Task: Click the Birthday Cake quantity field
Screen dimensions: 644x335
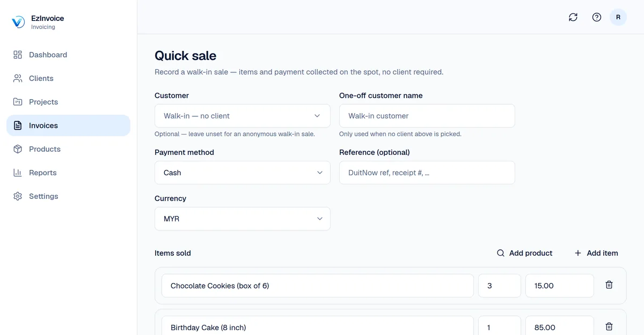Action: [500, 327]
